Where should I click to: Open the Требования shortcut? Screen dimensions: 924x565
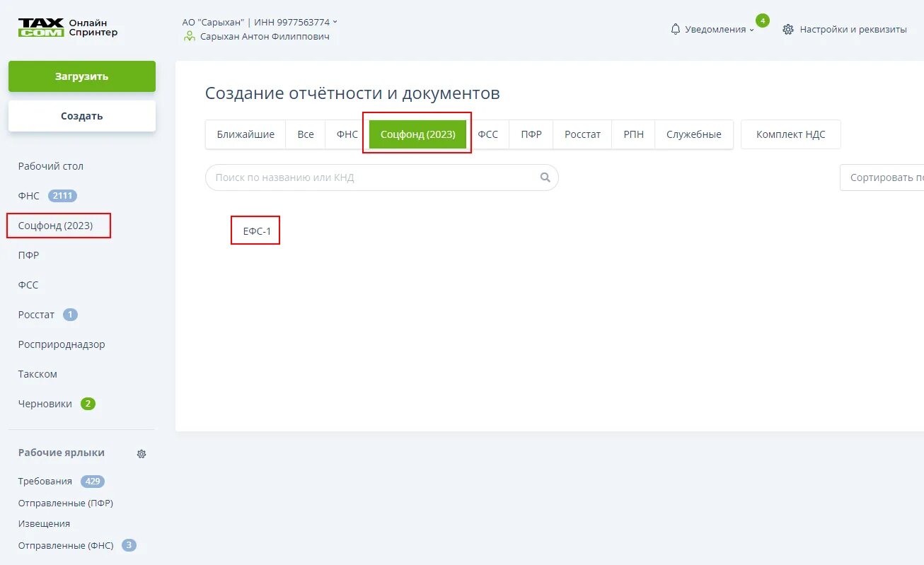point(45,482)
